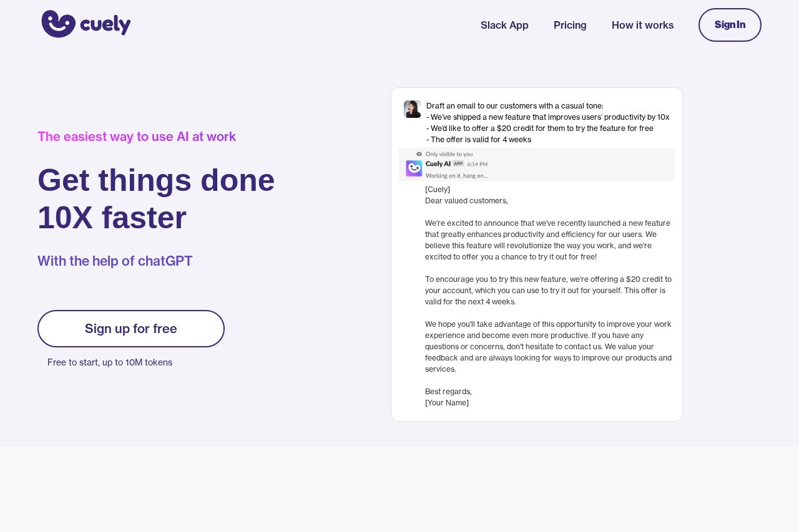The height and width of the screenshot is (532, 799).
Task: Click the Free to start token note
Action: click(110, 362)
